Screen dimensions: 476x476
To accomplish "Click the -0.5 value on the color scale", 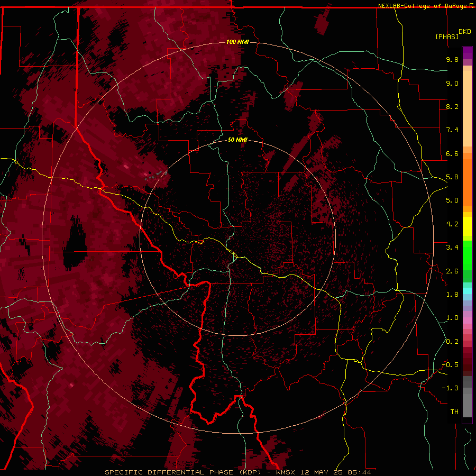I will (x=451, y=364).
